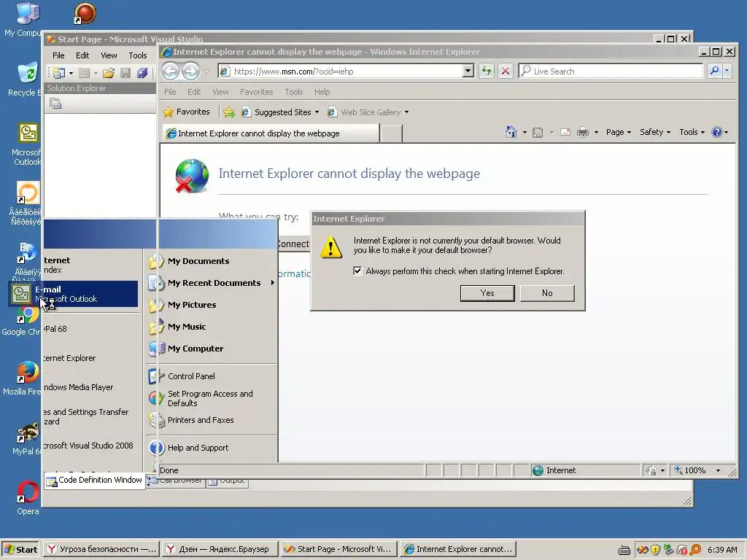The height and width of the screenshot is (560, 747).
Task: Select the 'cannot display the webpage' tab
Action: tap(271, 133)
